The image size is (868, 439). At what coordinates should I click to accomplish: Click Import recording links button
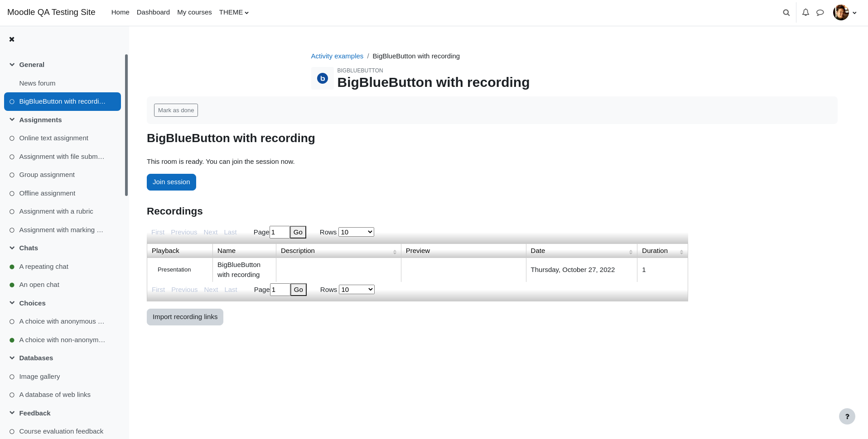point(185,317)
